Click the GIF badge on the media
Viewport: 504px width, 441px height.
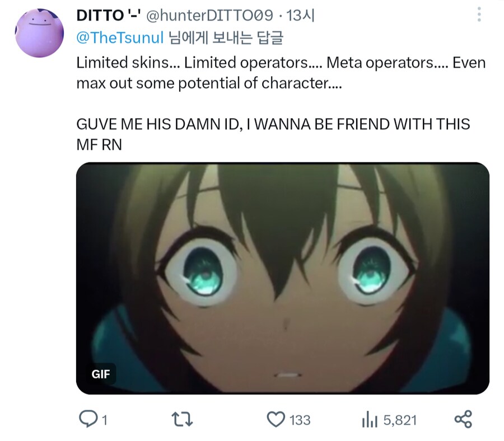(x=101, y=374)
